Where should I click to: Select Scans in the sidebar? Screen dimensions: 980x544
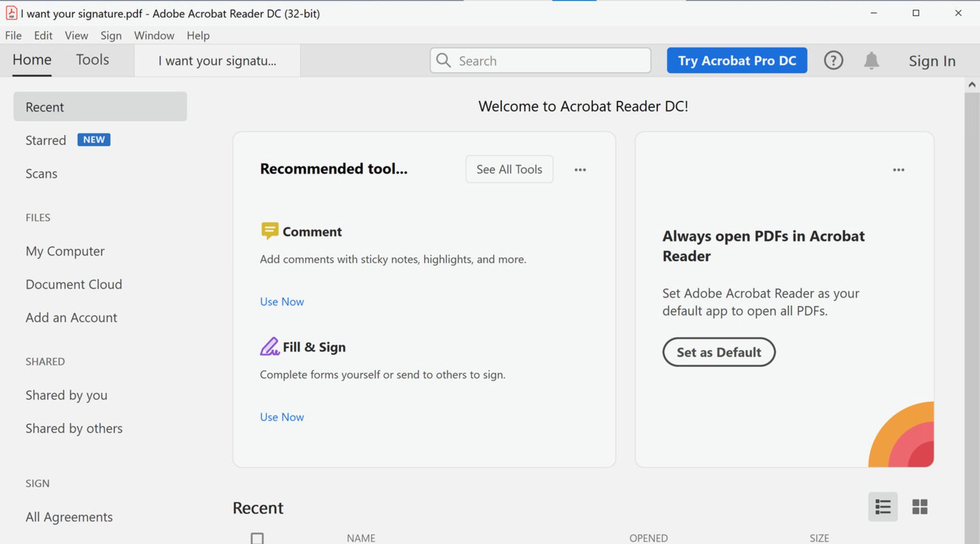click(41, 174)
